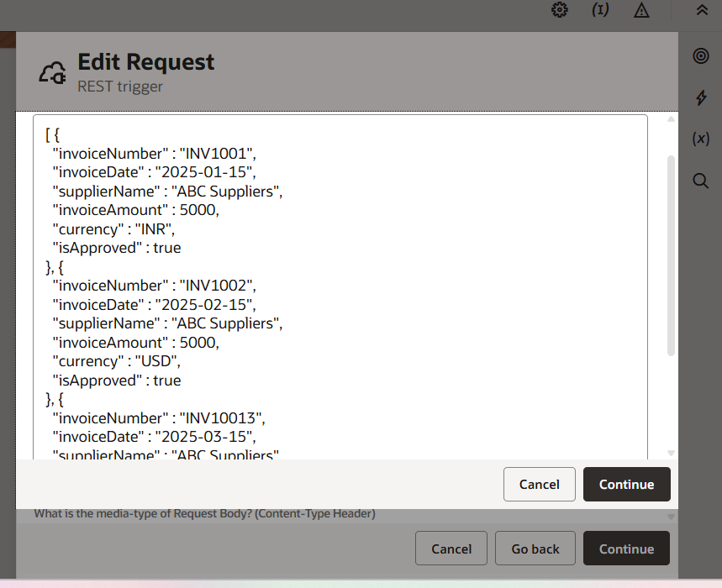Viewport: 722px width, 588px height.
Task: Collapse the panel with double-chevron icon
Action: pyautogui.click(x=702, y=10)
